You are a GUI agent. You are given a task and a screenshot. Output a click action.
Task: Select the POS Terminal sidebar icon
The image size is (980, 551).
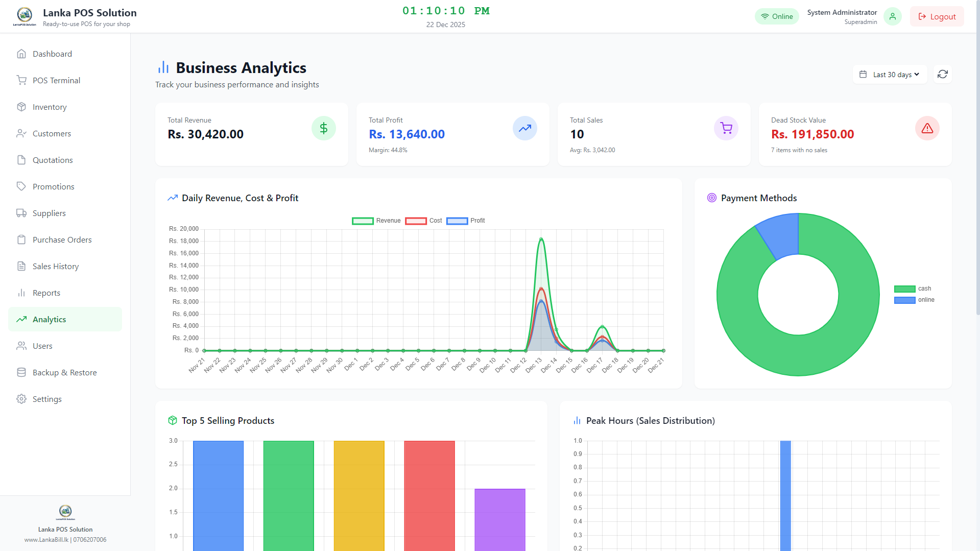[21, 80]
